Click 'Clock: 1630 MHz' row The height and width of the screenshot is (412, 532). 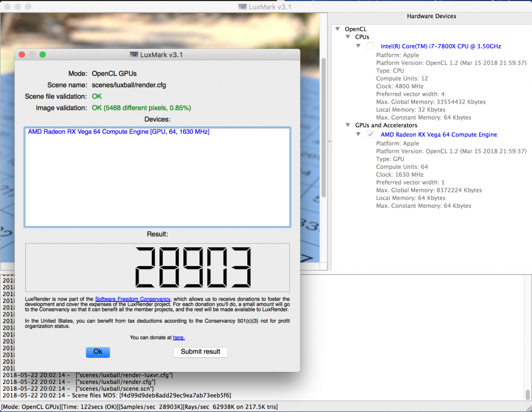400,174
